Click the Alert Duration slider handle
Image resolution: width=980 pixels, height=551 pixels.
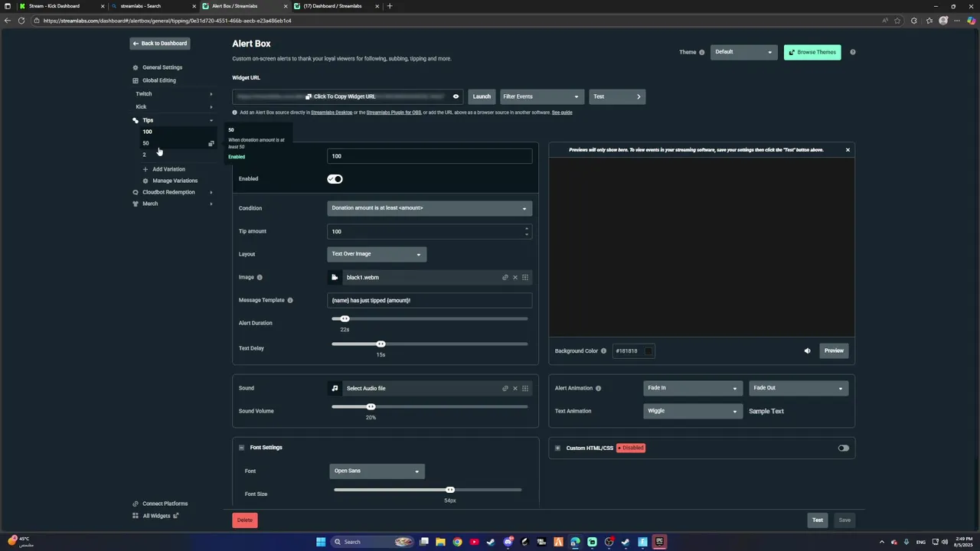(345, 319)
